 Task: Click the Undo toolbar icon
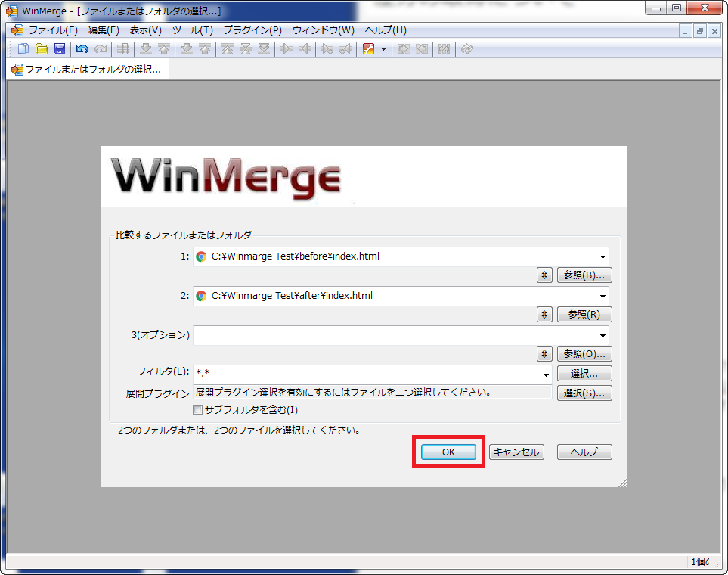click(x=82, y=49)
